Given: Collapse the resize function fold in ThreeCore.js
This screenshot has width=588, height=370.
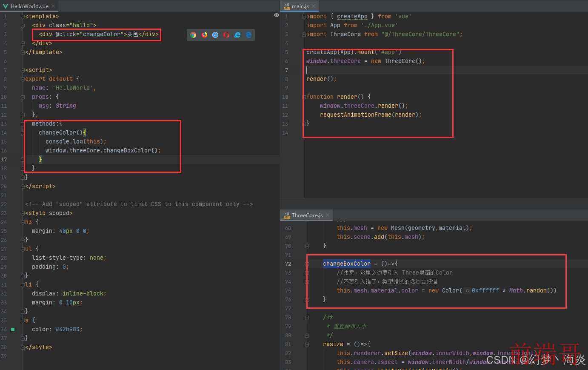Looking at the screenshot, I should pos(307,344).
